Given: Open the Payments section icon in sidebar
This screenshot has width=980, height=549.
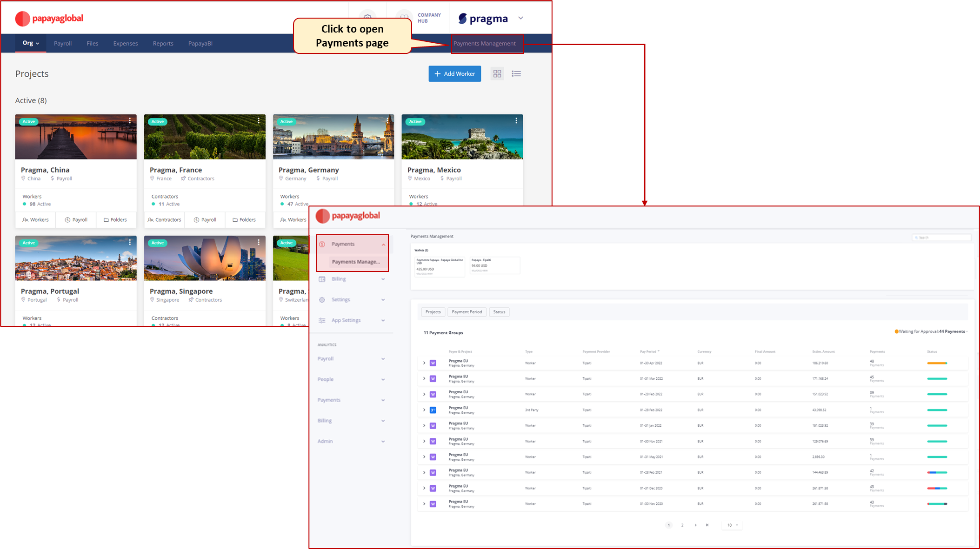Looking at the screenshot, I should (x=322, y=244).
